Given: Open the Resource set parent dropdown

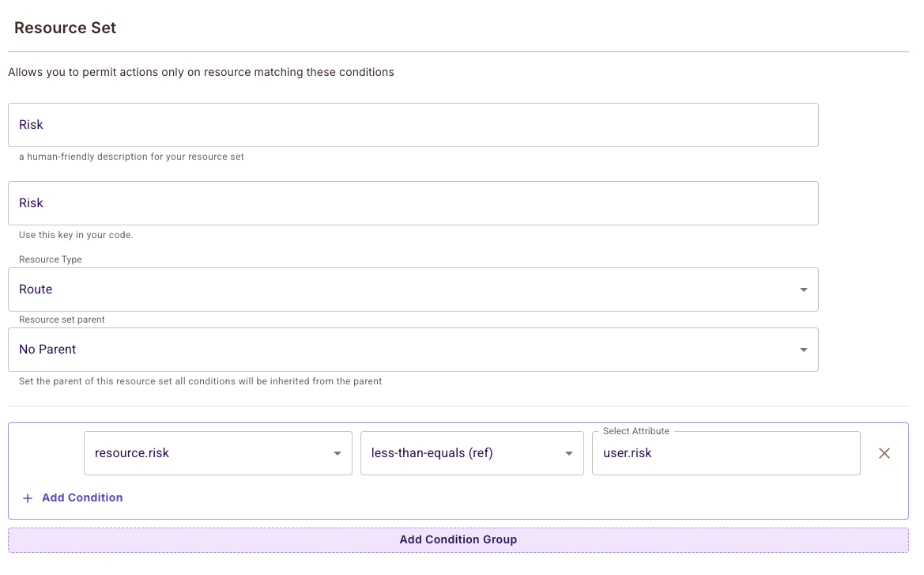Looking at the screenshot, I should click(413, 350).
